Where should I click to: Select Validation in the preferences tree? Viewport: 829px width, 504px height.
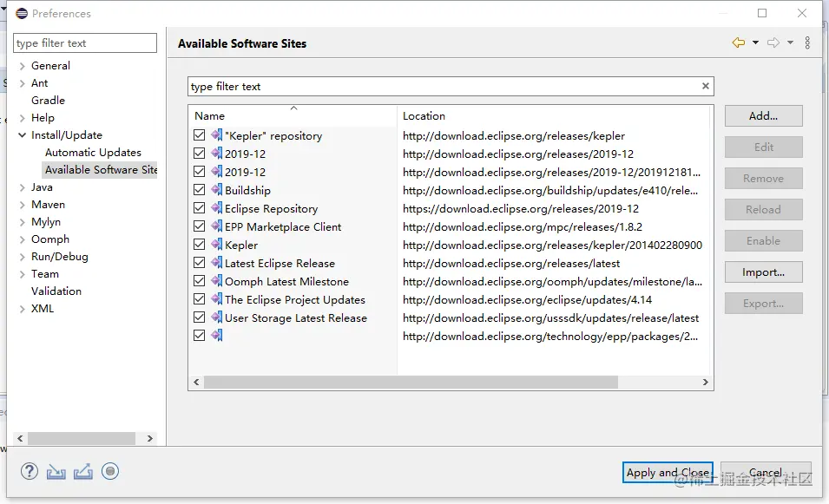coord(56,291)
